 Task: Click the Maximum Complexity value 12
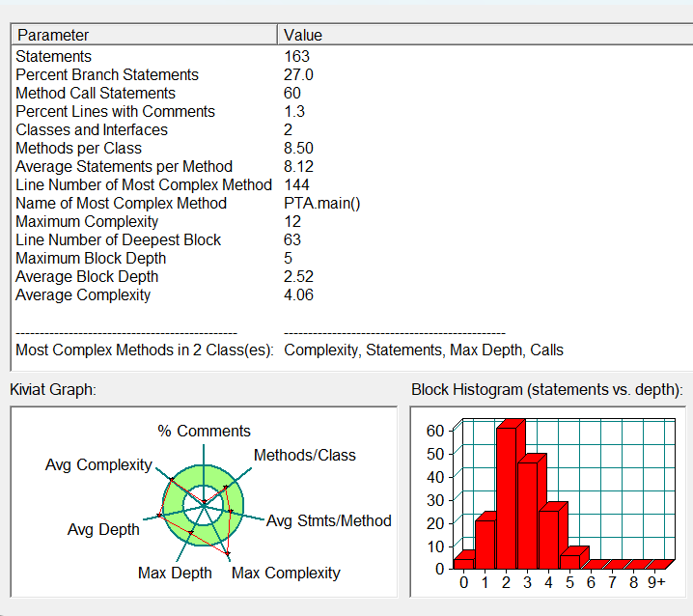click(x=292, y=221)
